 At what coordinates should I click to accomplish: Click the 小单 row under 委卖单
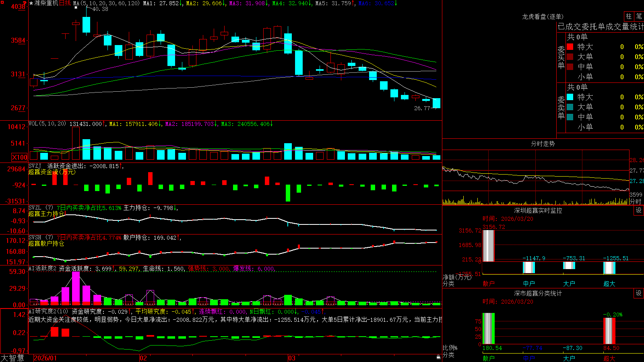point(605,127)
